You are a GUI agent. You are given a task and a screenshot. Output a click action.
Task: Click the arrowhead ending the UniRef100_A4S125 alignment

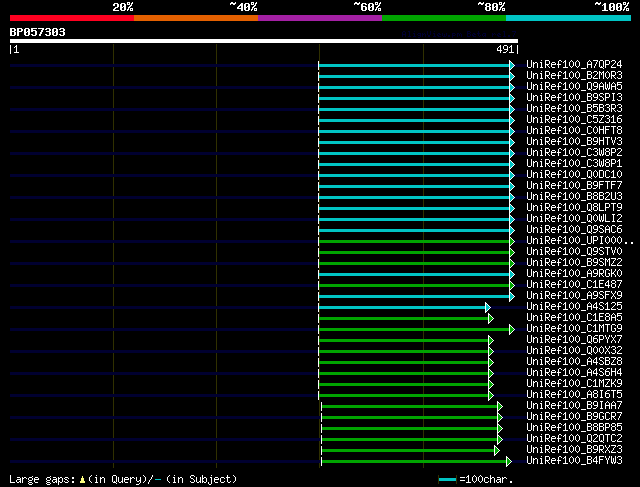click(x=488, y=307)
